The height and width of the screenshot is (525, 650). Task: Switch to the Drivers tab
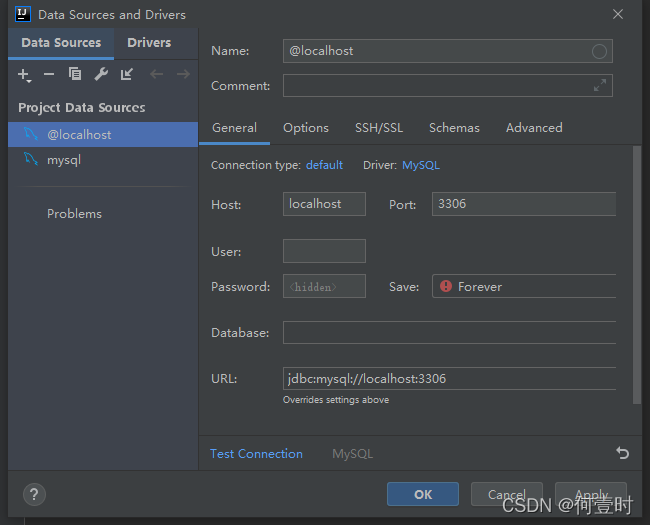149,43
